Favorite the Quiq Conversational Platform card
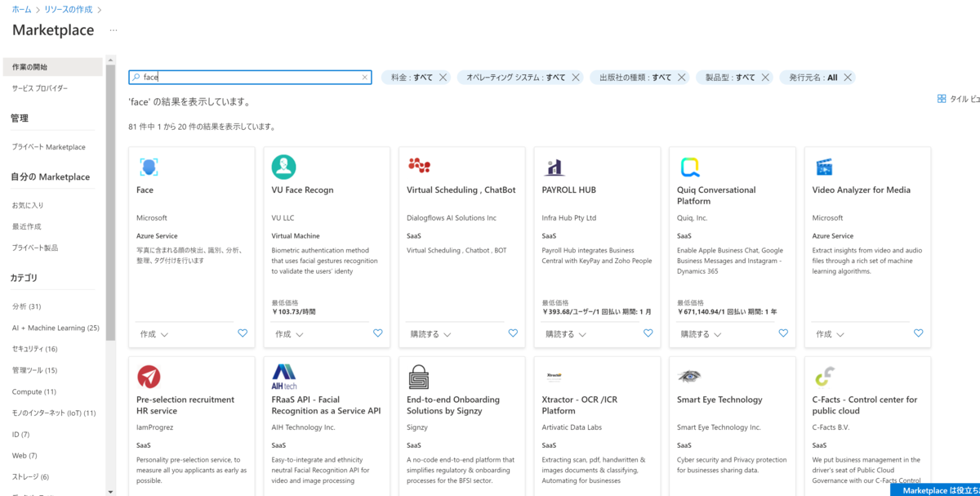 783,333
